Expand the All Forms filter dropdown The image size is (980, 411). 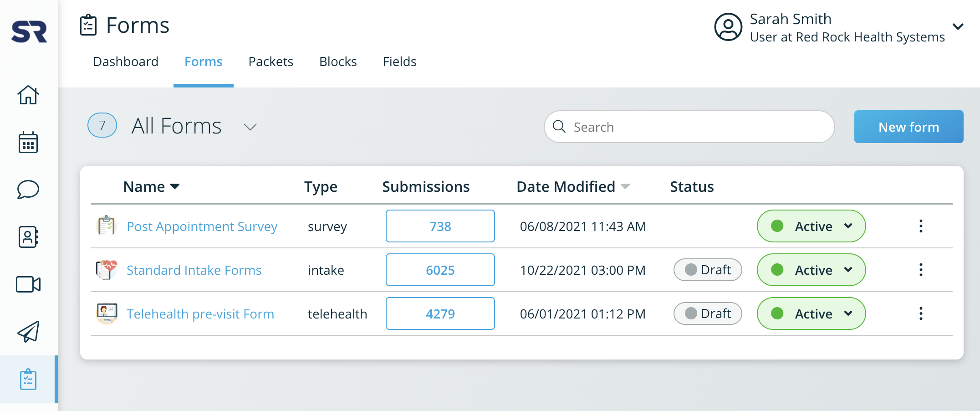pyautogui.click(x=250, y=127)
